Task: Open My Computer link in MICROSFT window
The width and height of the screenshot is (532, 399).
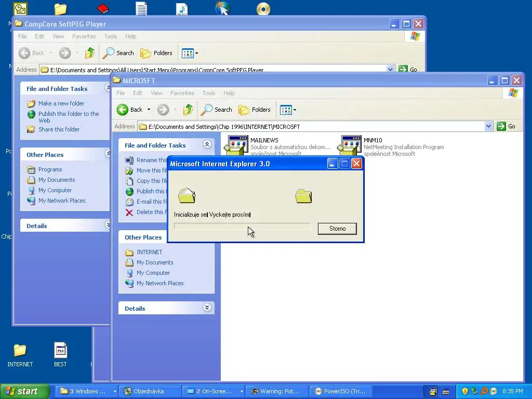Action: 153,273
